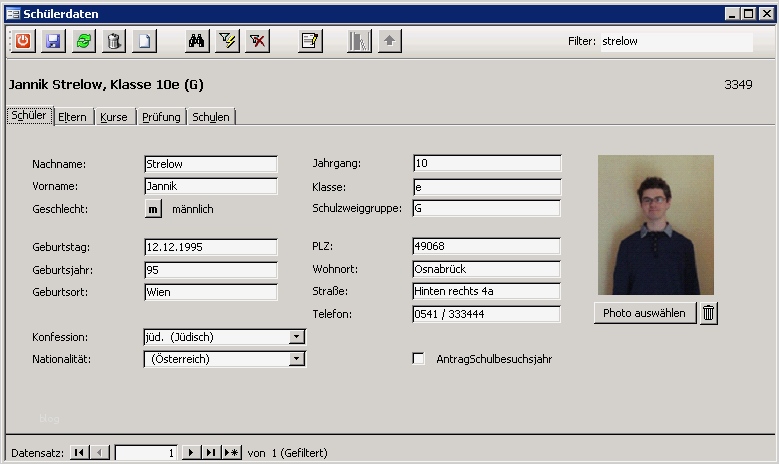
Task: Click the Straße field Hinten rechts 4a
Action: (487, 291)
